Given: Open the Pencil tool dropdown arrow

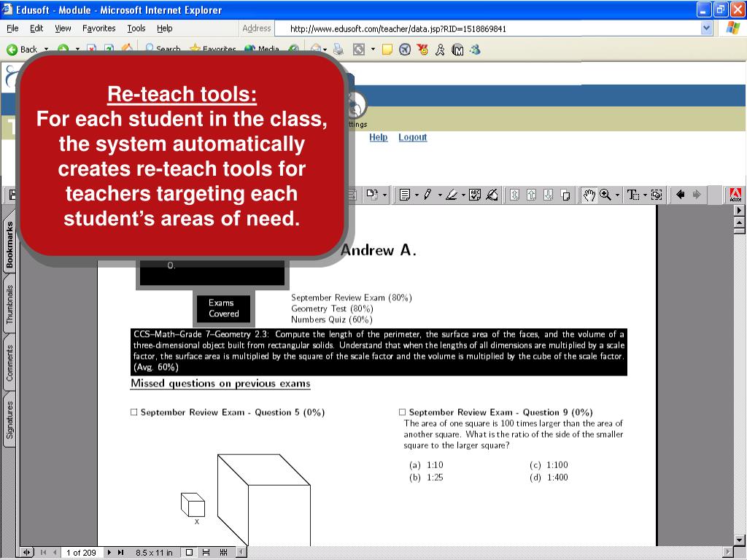Looking at the screenshot, I should click(440, 194).
